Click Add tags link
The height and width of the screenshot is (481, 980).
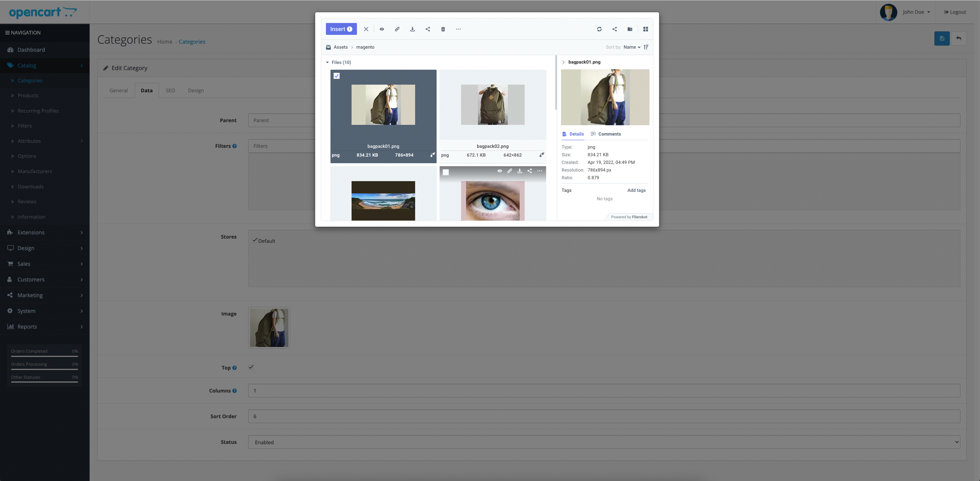(x=636, y=190)
